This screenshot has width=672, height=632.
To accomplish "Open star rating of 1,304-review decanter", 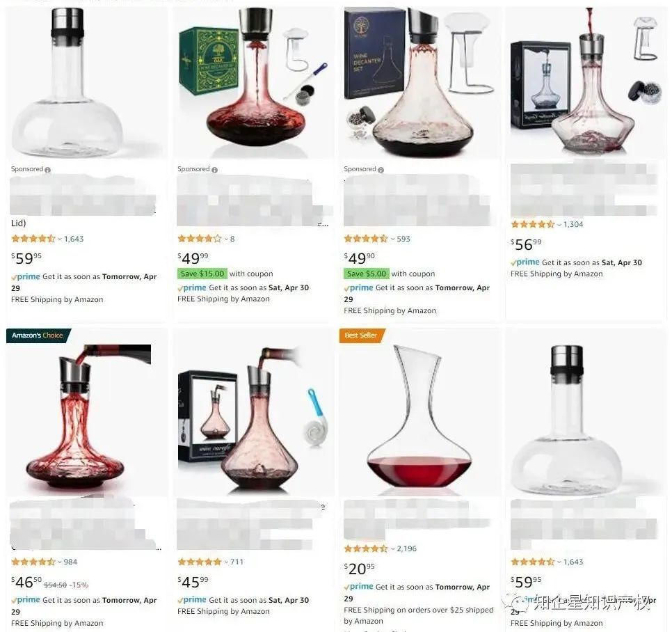I will (x=533, y=224).
